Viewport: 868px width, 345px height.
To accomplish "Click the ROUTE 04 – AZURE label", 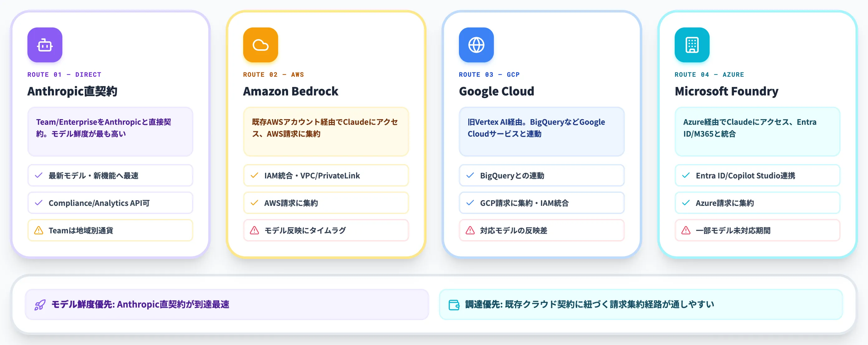I will point(709,75).
